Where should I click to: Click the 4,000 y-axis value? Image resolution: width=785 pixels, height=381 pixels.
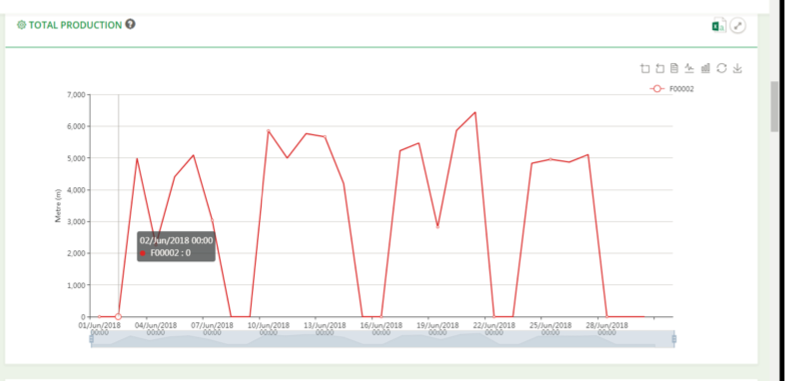pyautogui.click(x=76, y=190)
